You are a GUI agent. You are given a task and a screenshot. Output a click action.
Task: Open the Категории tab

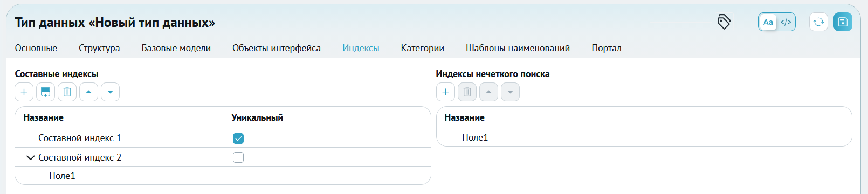point(423,48)
